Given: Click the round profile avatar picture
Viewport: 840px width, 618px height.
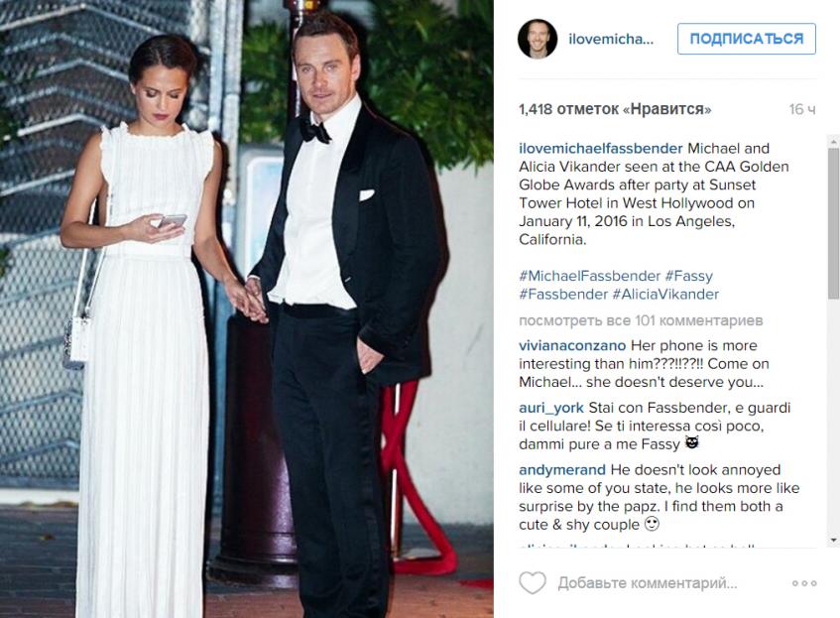Looking at the screenshot, I should click(538, 39).
